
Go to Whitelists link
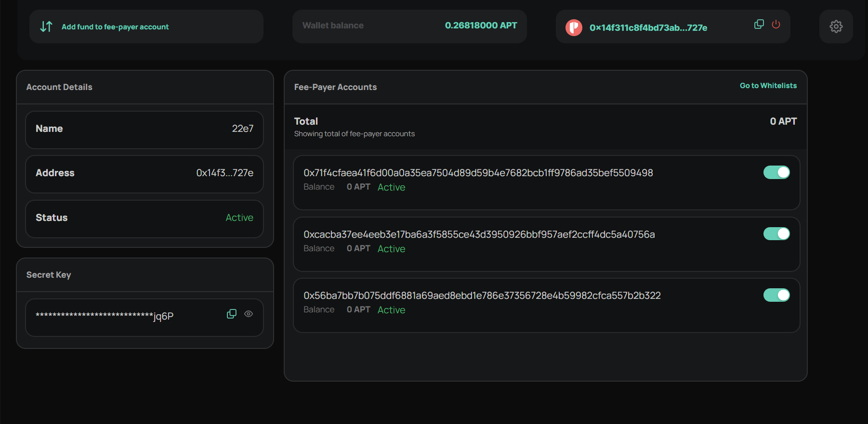[x=768, y=86]
